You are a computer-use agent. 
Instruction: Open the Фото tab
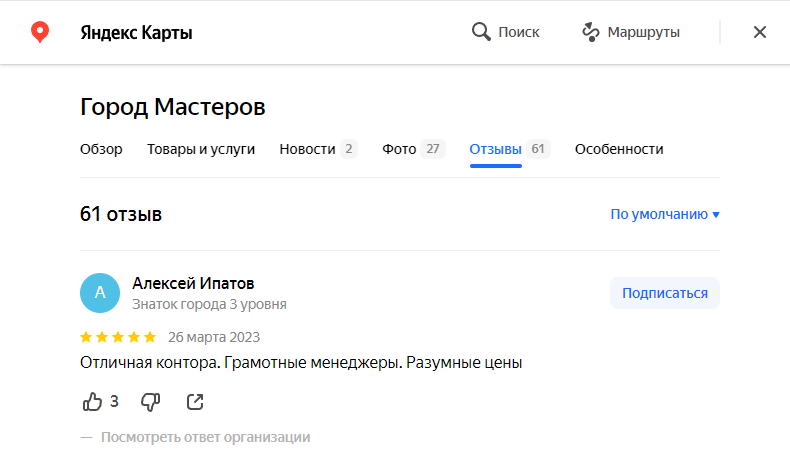(414, 149)
